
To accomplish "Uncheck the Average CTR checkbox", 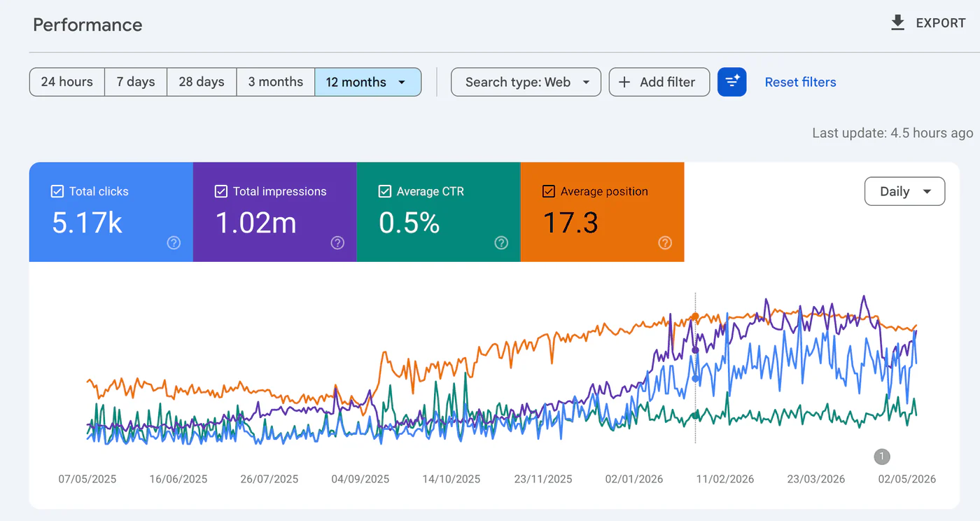I will click(385, 191).
